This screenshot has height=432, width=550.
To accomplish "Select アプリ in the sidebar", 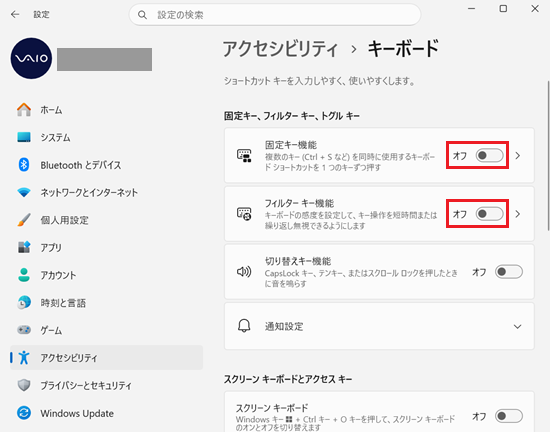I will point(106,247).
